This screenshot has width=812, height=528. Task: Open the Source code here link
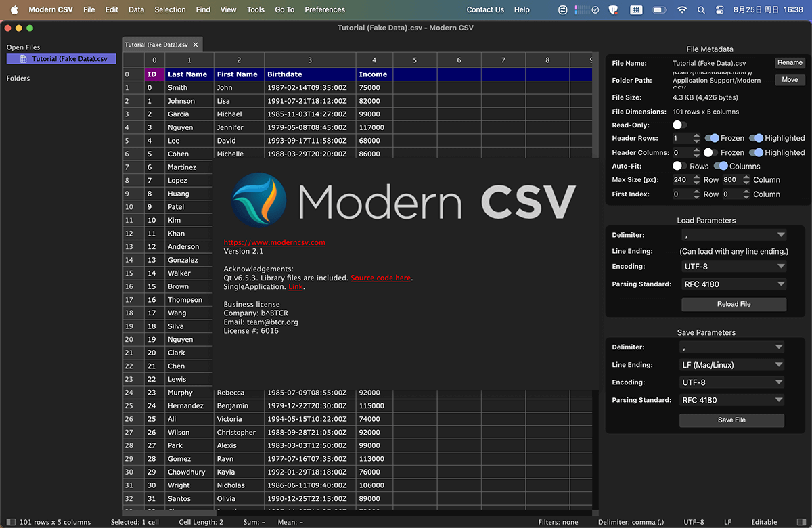pyautogui.click(x=381, y=278)
